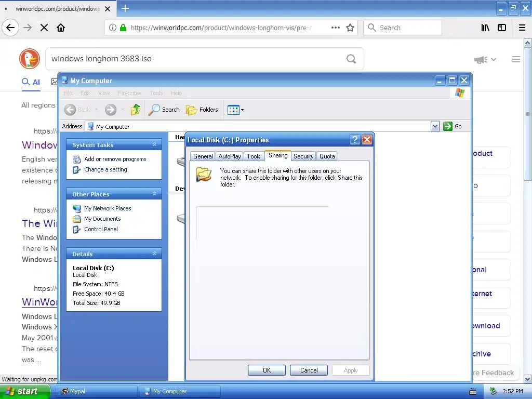Switch to the AutoPlay tab
This screenshot has height=399, width=532.
pos(229,156)
